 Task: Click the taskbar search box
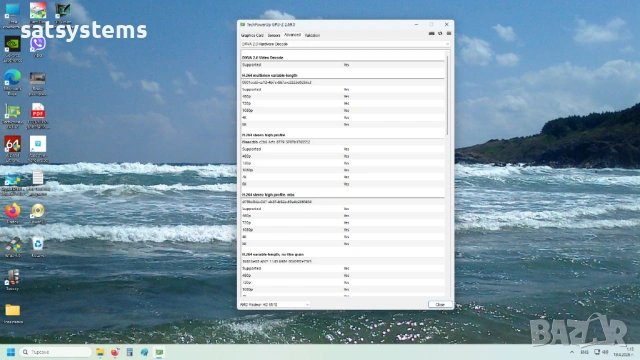pyautogui.click(x=56, y=352)
